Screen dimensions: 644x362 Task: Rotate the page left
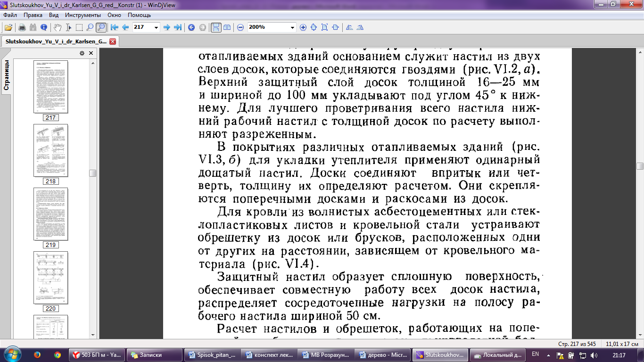[x=349, y=27]
